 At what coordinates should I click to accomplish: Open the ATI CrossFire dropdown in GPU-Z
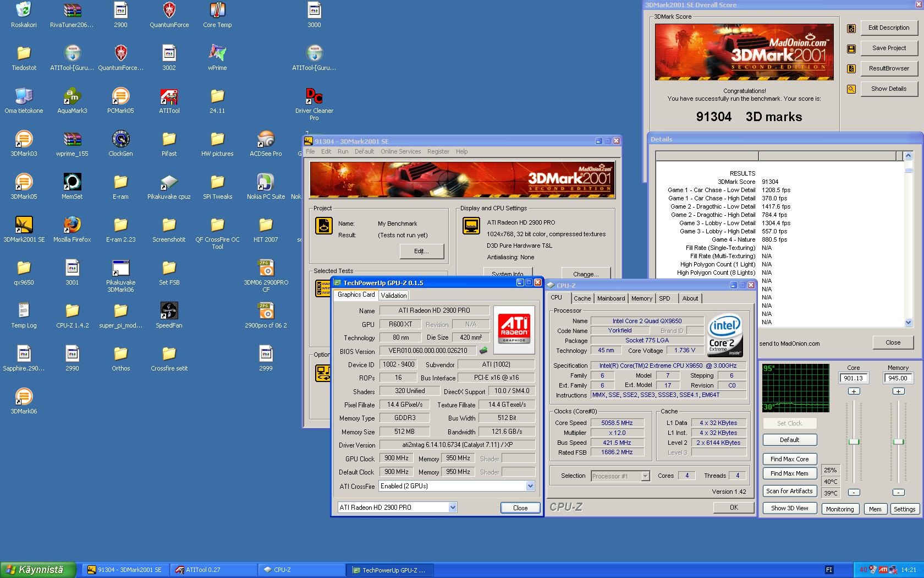click(x=530, y=486)
